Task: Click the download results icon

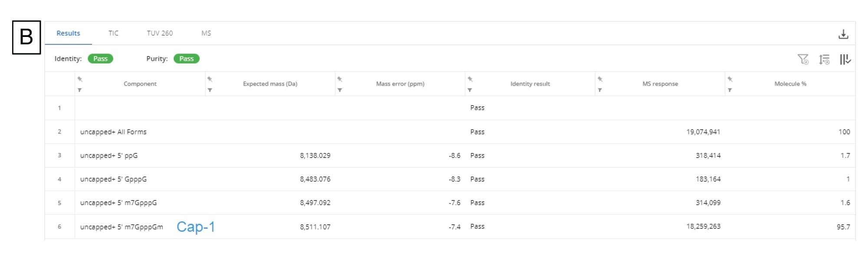Action: point(843,34)
